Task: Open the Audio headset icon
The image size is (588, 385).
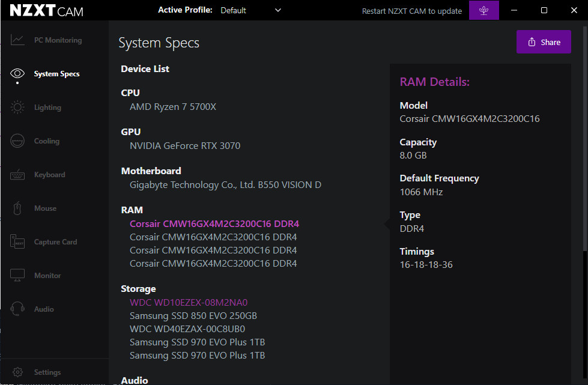Action: [17, 309]
